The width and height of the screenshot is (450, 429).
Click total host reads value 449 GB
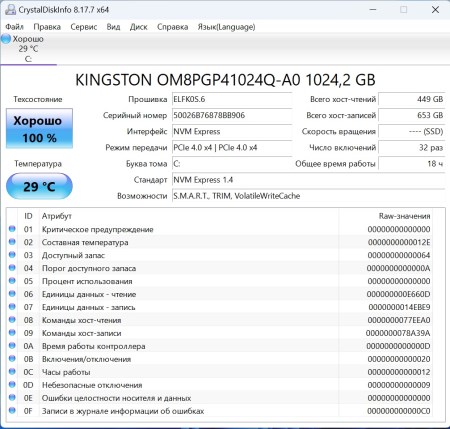coord(412,99)
